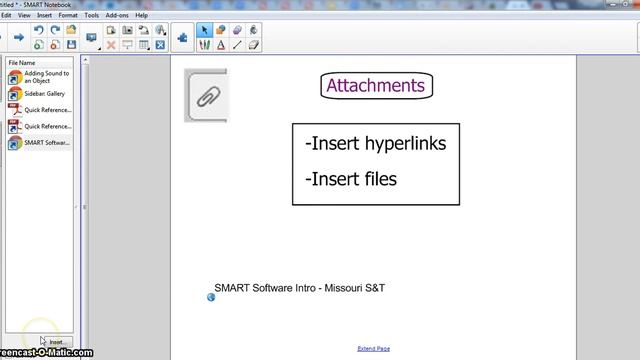Go to the next page arrow
Screen dimensions: 640x360
pyautogui.click(x=19, y=38)
